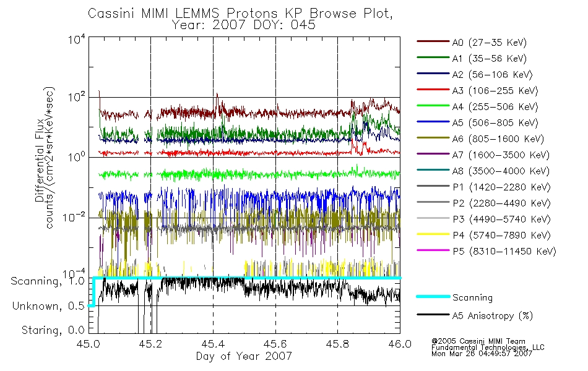
Task: Click the @2005 Cassini MIMI Team credit
Action: [x=478, y=341]
